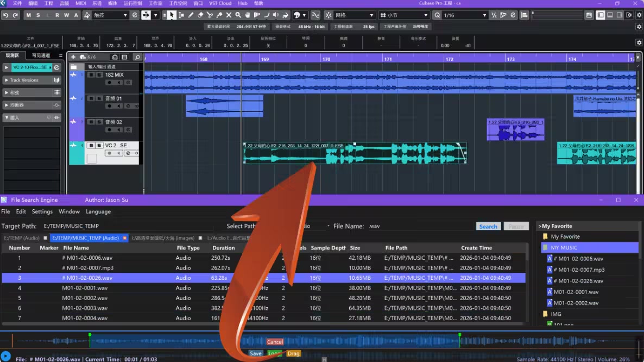Select the Eraser tool in toolbar
644x362 pixels.
[x=200, y=15]
